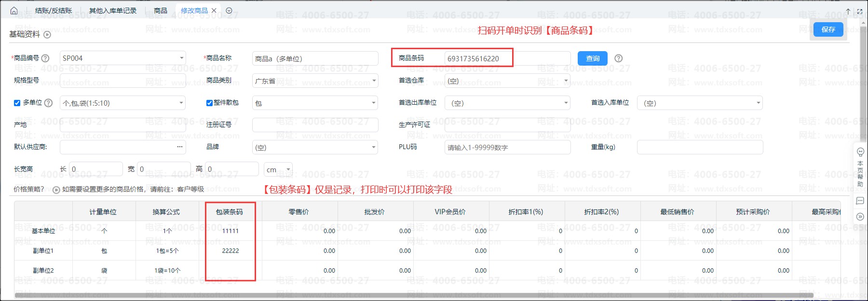The width and height of the screenshot is (868, 301).
Task: Open the 首选出库单位 dropdown
Action: tap(507, 103)
